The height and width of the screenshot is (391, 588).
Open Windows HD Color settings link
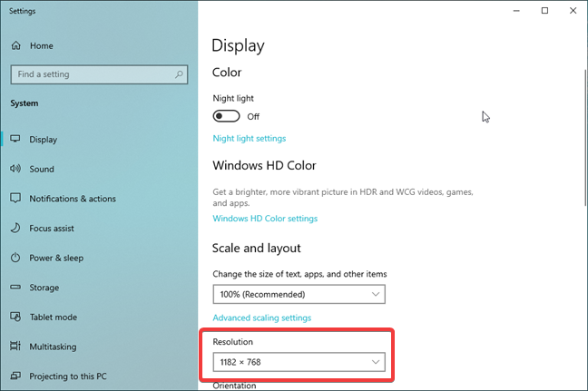(x=265, y=219)
